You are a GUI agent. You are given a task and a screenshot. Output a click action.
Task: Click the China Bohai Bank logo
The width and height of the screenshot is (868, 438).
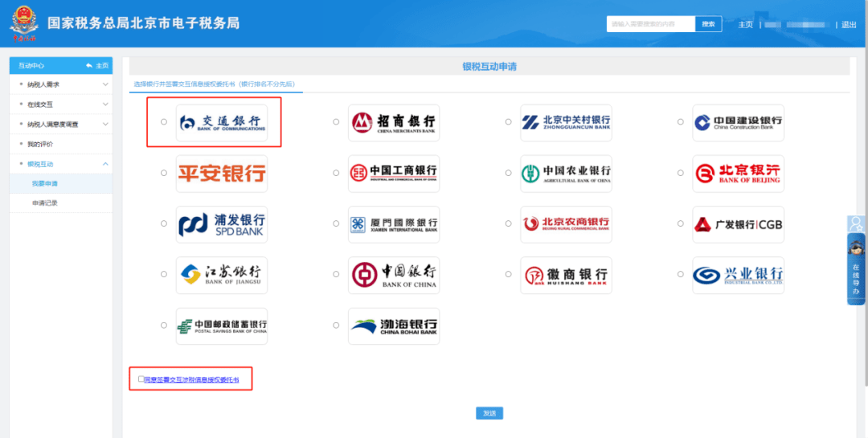coord(394,325)
